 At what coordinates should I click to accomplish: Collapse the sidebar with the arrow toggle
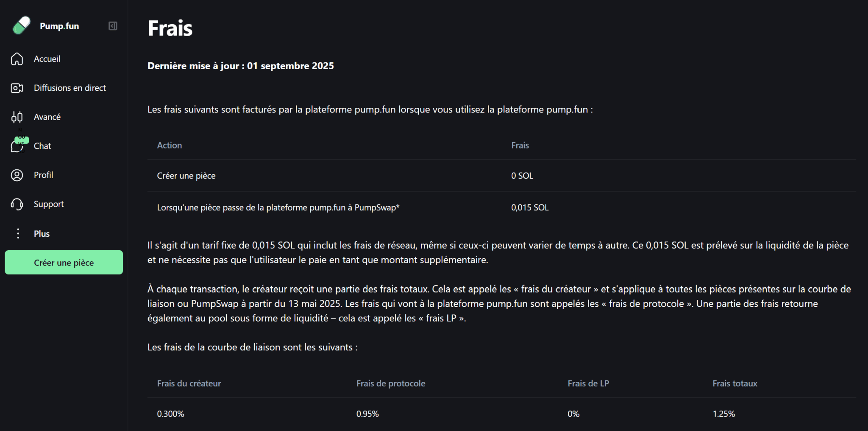pos(112,26)
